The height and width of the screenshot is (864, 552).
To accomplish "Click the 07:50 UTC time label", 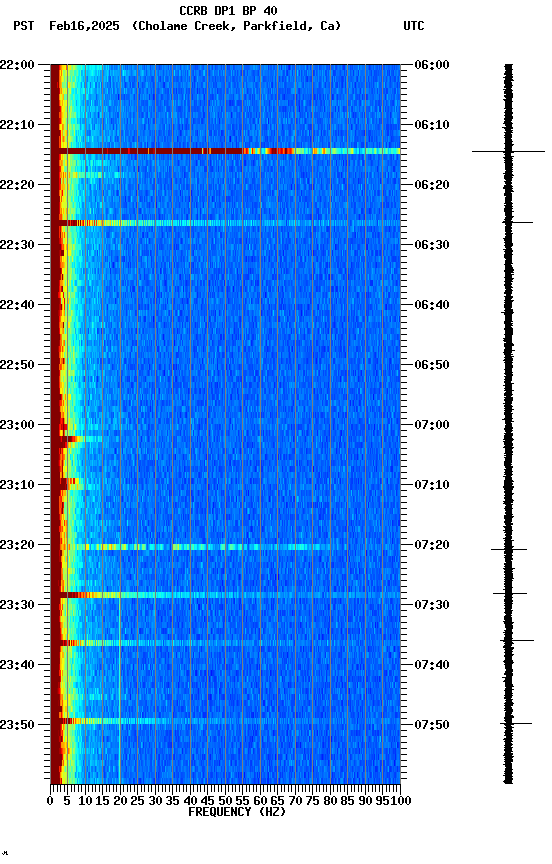I will tap(432, 725).
